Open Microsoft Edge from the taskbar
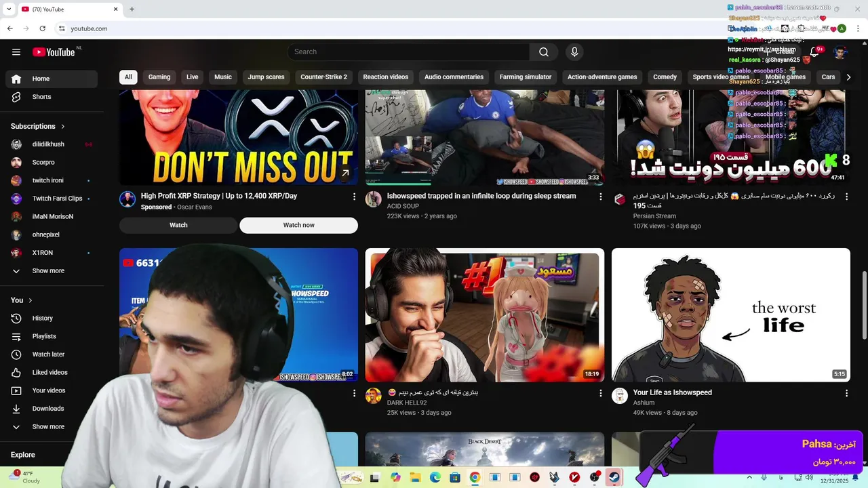The width and height of the screenshot is (868, 488). click(x=435, y=477)
